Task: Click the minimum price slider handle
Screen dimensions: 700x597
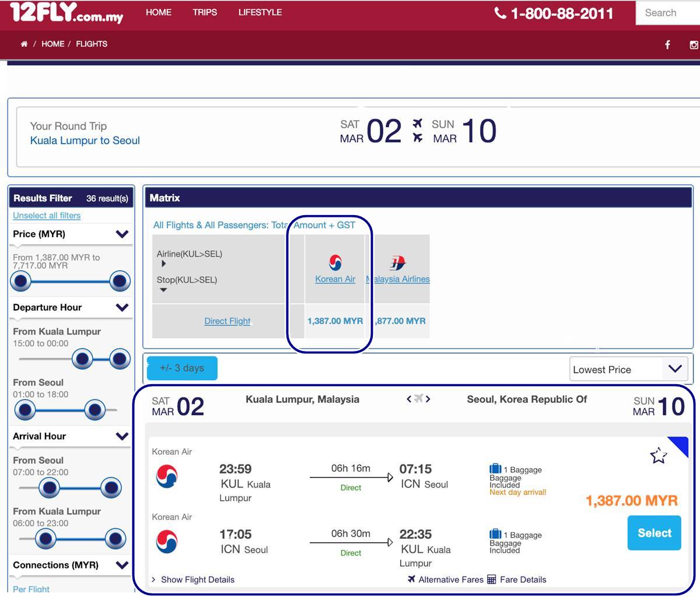Action: point(21,282)
